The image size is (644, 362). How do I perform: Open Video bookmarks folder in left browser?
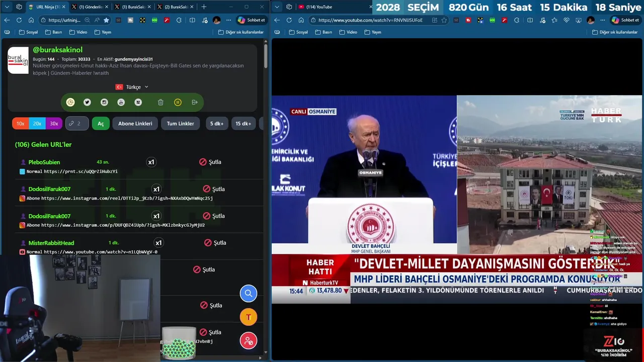tap(78, 32)
